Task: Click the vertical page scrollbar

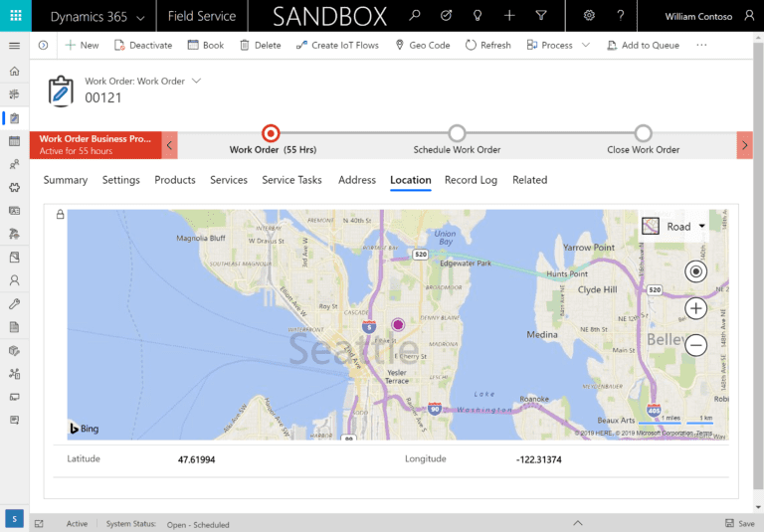Action: click(x=758, y=266)
